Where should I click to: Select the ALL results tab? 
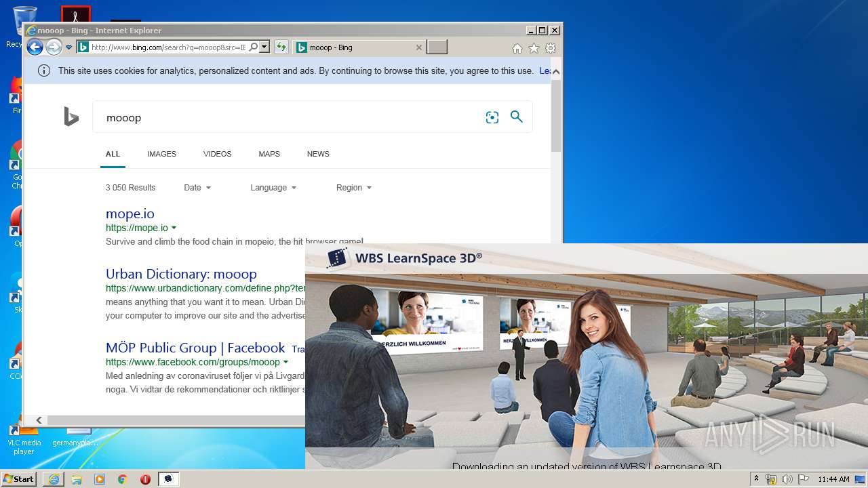click(x=113, y=154)
